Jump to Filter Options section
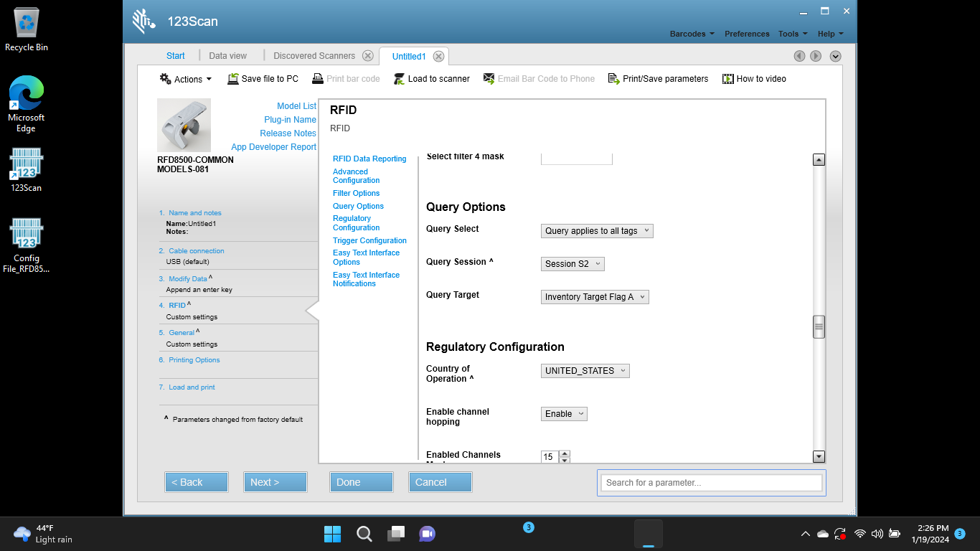This screenshot has width=980, height=551. (357, 194)
